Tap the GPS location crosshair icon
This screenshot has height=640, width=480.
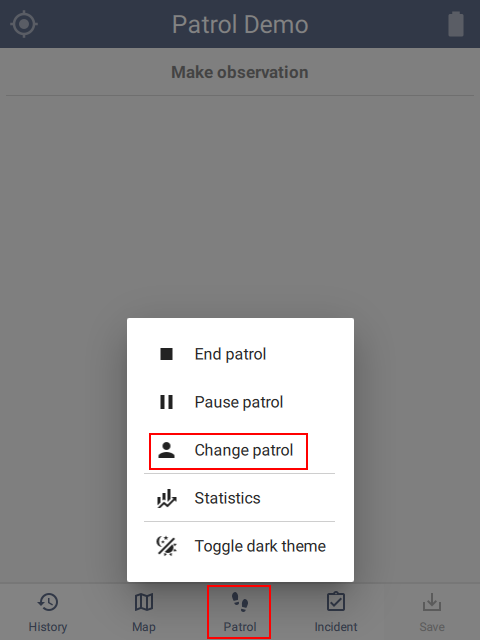[24, 24]
